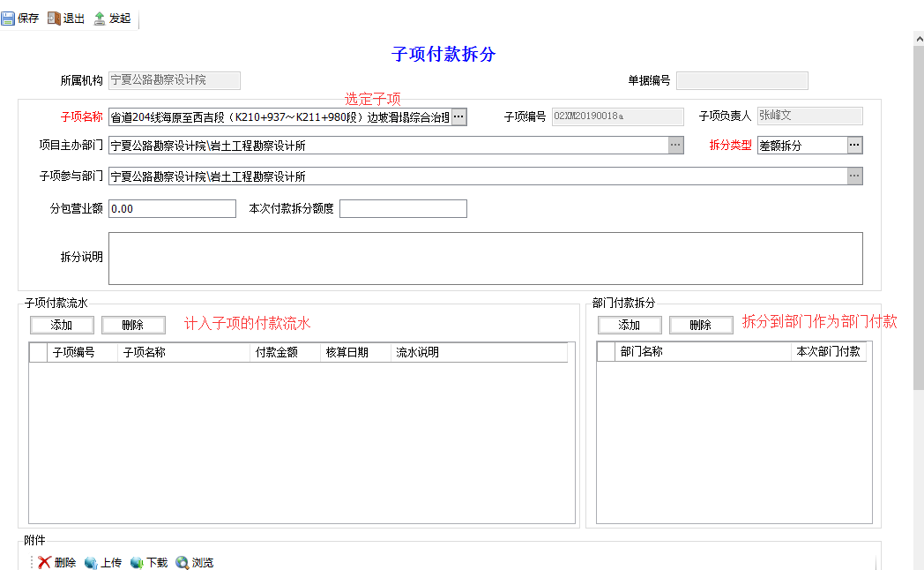Click the 退出 exit toolbar icon
This screenshot has width=924, height=570.
coord(54,19)
